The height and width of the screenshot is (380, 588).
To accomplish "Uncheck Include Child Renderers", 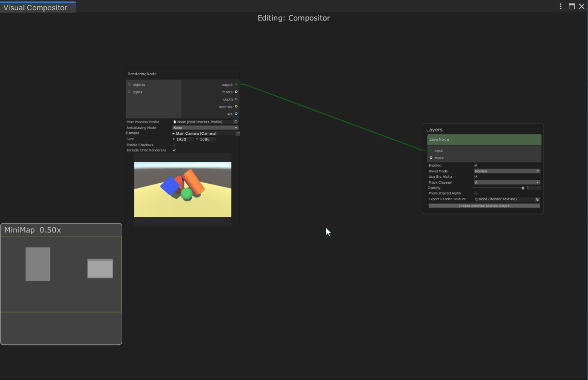I will click(x=174, y=150).
